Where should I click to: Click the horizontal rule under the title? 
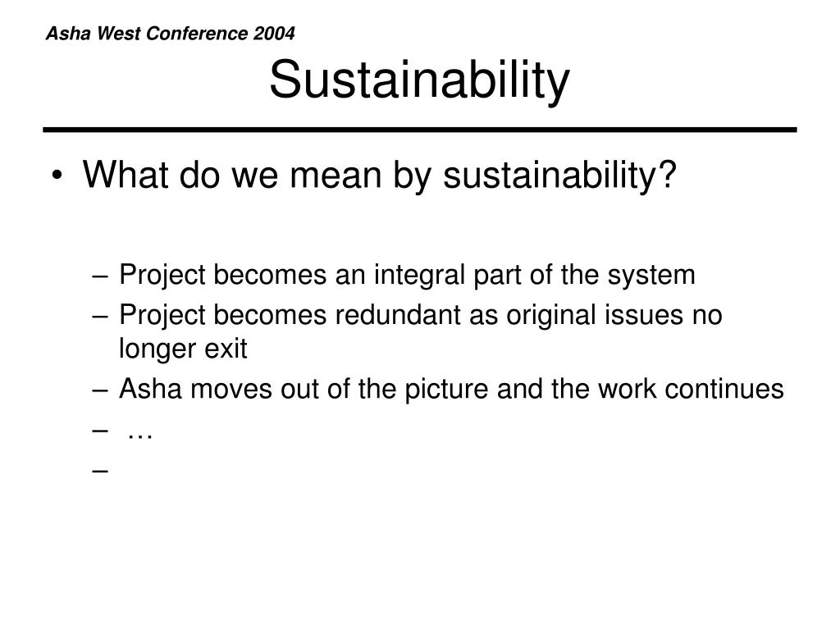pyautogui.click(x=420, y=130)
